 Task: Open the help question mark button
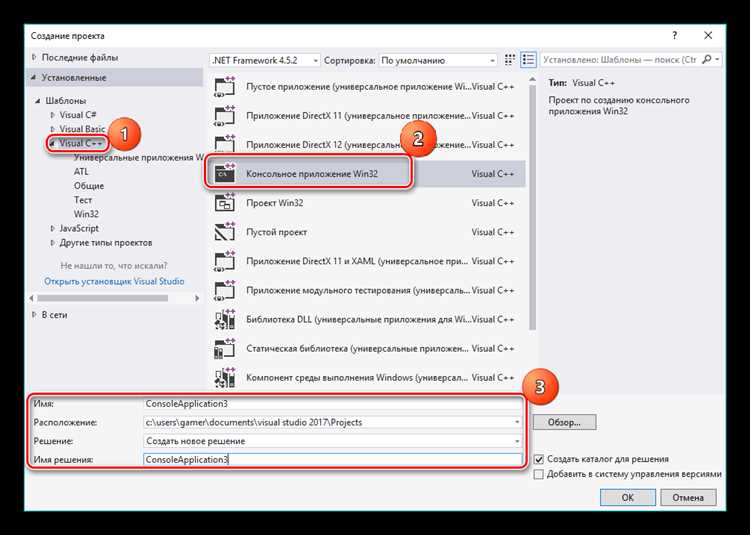click(674, 35)
